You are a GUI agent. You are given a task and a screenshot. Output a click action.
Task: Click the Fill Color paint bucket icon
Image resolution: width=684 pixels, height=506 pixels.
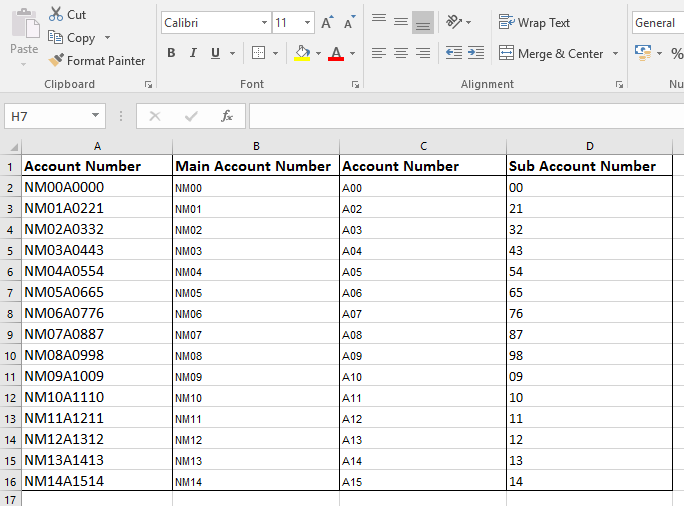click(x=302, y=53)
